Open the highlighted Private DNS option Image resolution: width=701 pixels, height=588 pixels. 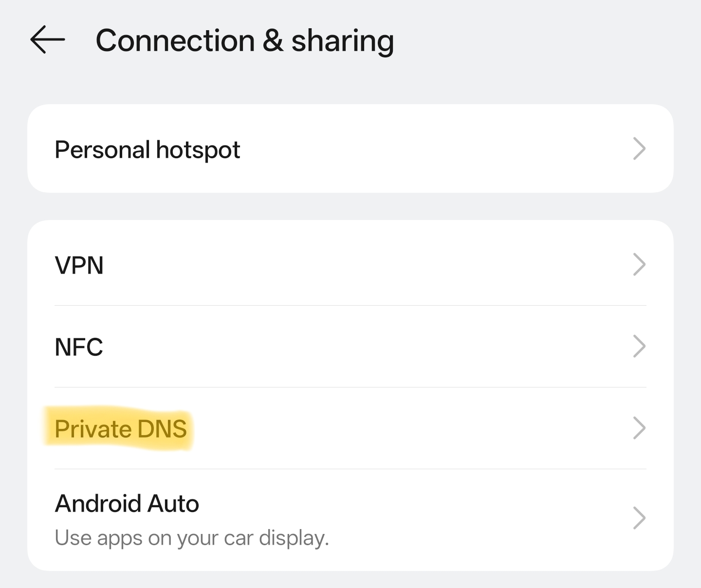click(x=120, y=429)
